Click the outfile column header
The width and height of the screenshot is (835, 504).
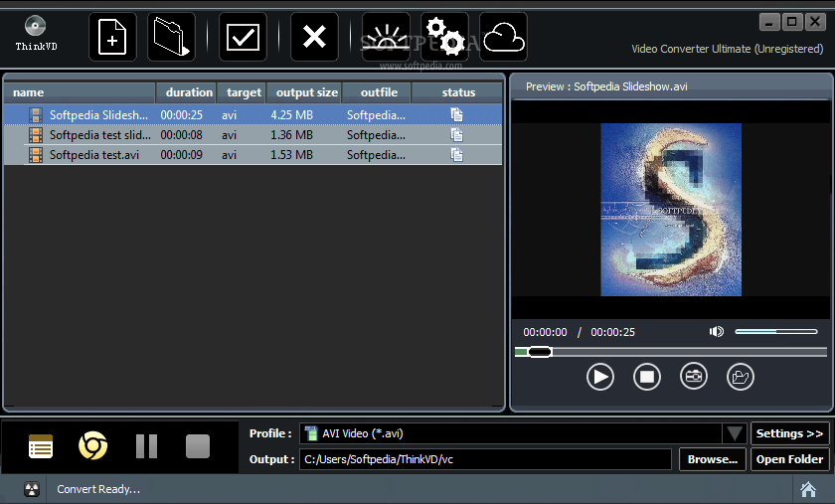click(x=377, y=92)
